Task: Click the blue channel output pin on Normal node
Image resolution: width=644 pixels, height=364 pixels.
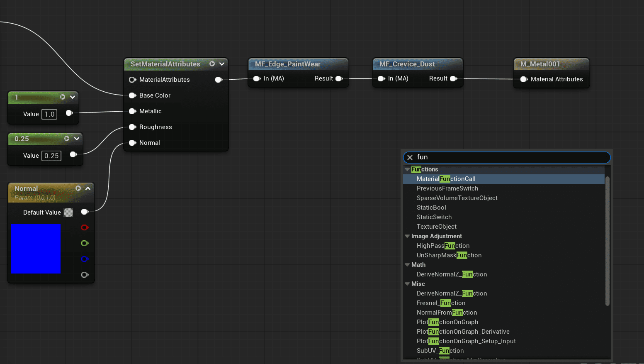Action: (x=85, y=259)
